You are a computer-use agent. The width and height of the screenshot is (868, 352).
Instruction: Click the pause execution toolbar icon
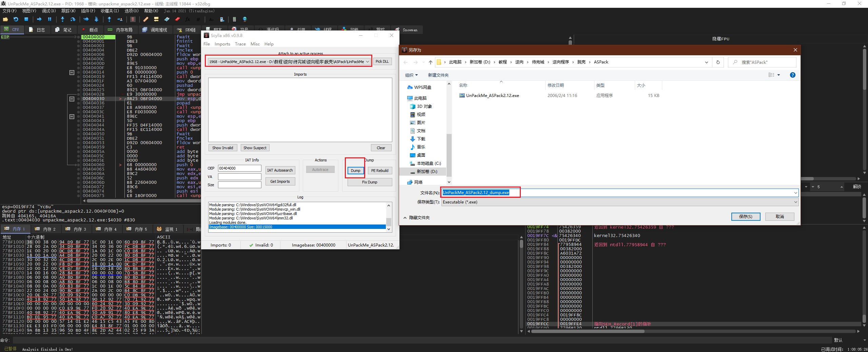[x=50, y=19]
